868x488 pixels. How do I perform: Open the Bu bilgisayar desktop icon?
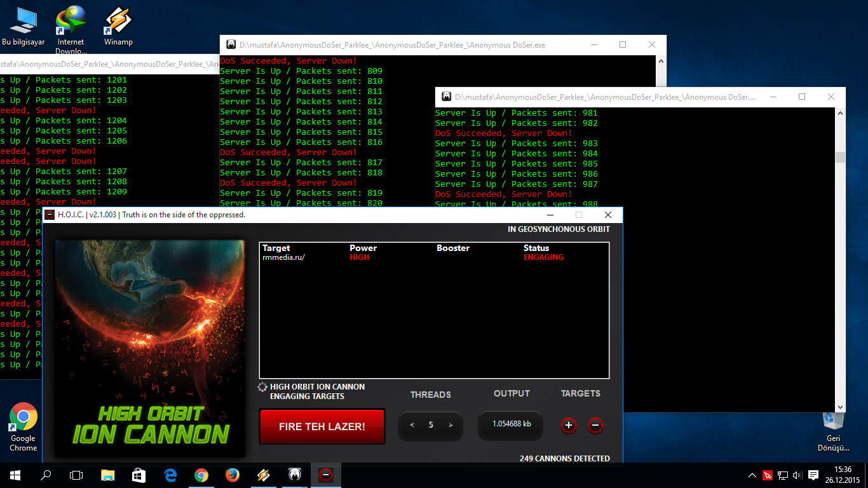tap(23, 27)
